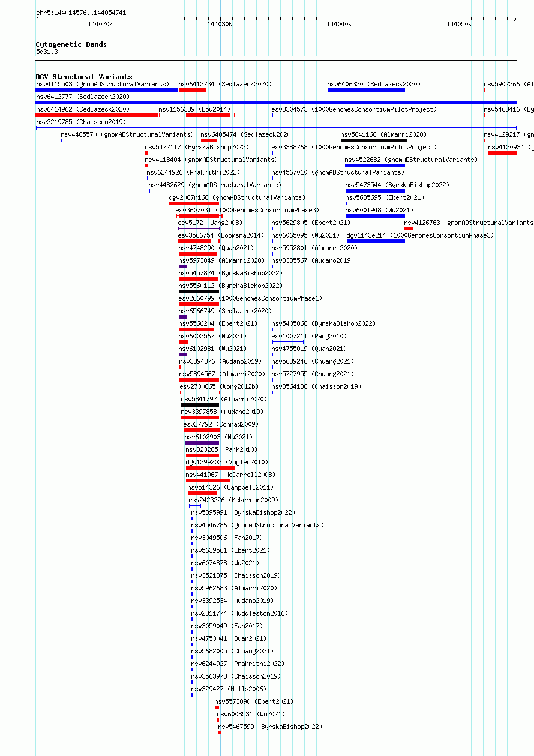
Task: Click esv3304573 1000GenomesConsortiumPilotProject label
Action: pyautogui.click(x=354, y=109)
